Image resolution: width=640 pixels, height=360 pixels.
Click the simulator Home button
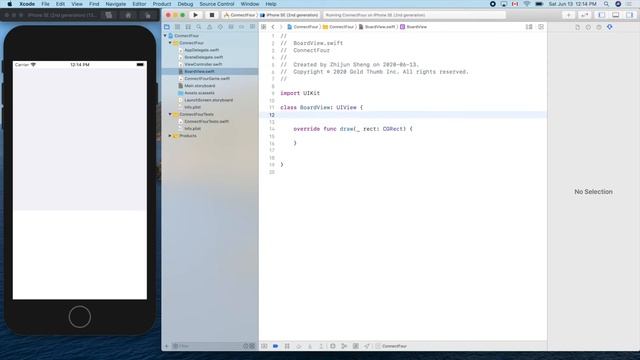[x=80, y=317]
